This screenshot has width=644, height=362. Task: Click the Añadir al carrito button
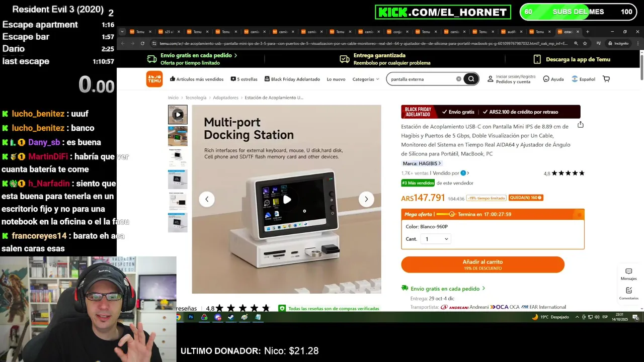coord(482,264)
